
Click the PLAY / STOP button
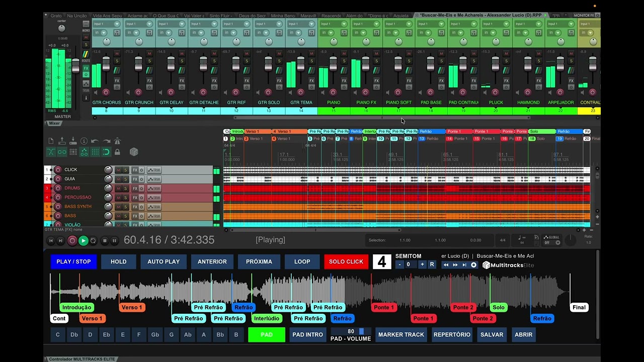[73, 261]
